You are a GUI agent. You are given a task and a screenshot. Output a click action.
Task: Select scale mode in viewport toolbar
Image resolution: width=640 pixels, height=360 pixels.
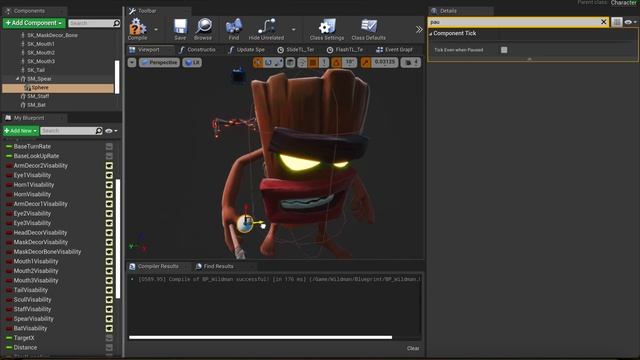[x=278, y=62]
